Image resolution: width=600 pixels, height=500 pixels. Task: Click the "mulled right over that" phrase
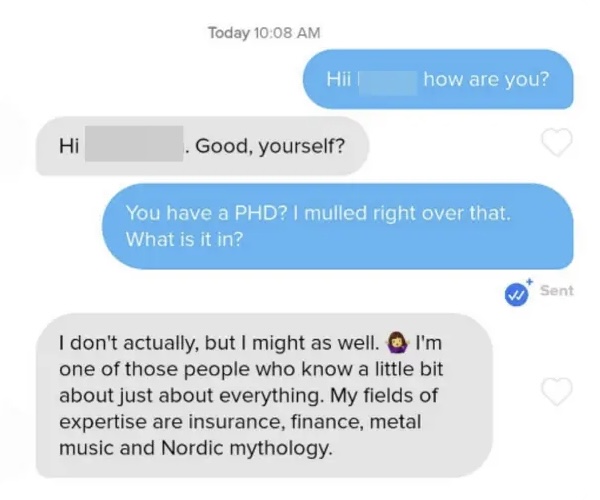(x=408, y=213)
